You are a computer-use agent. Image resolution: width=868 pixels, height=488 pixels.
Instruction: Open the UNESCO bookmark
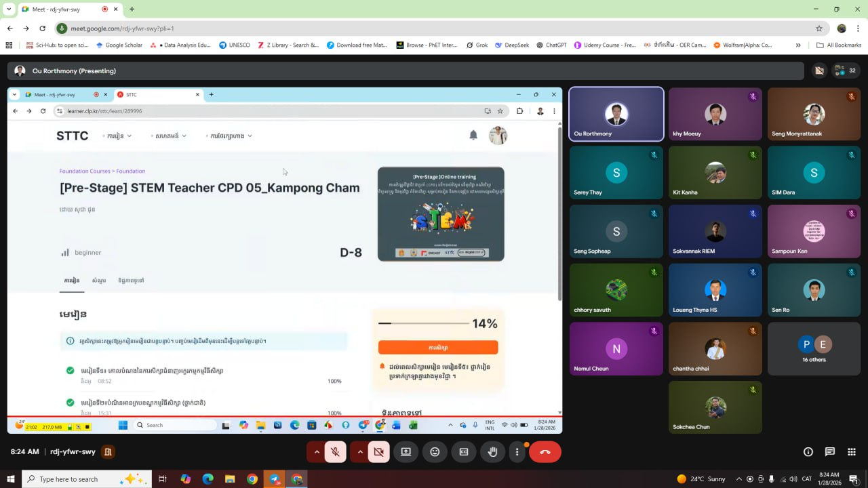[234, 45]
